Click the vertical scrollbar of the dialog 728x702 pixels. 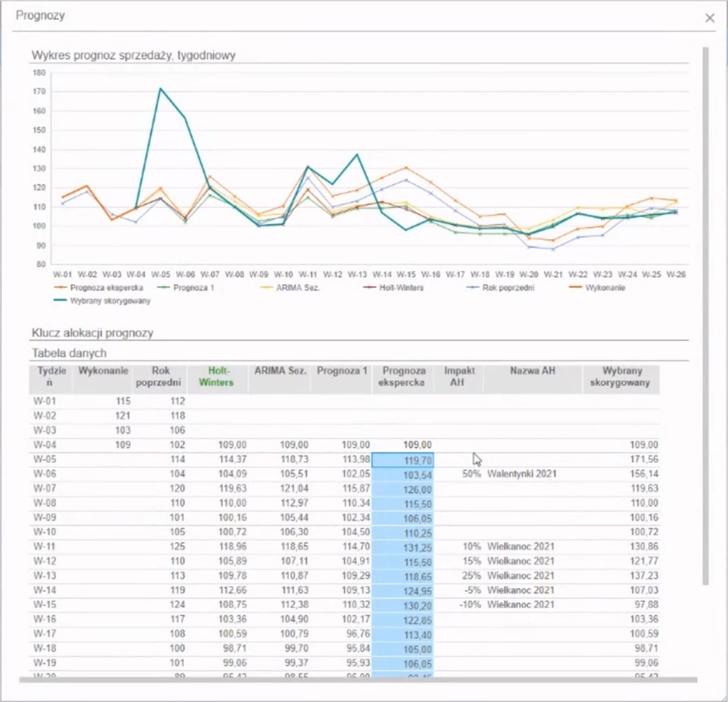[x=705, y=316]
